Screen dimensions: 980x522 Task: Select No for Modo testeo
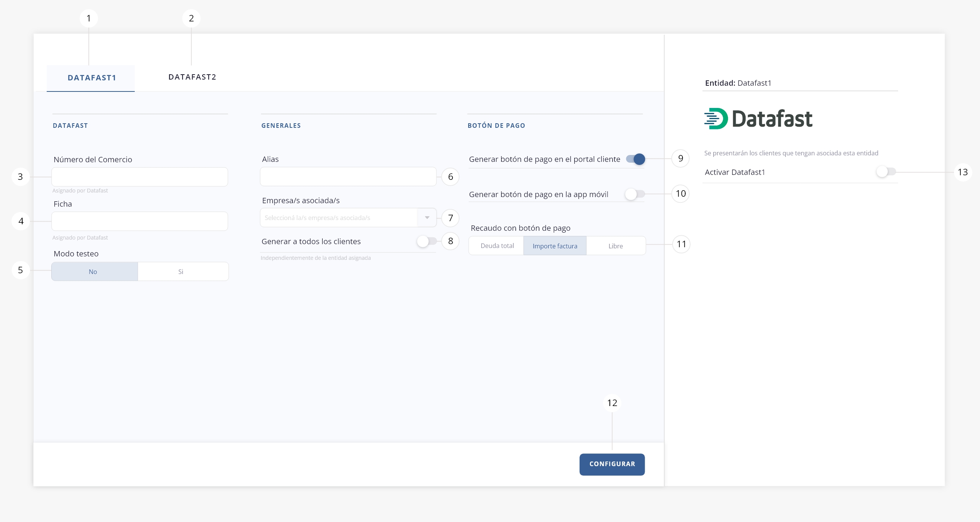pos(95,272)
